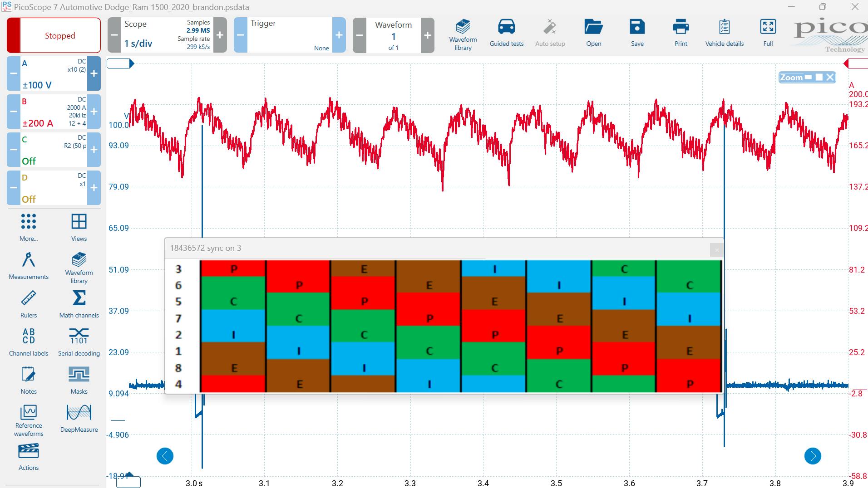868x488 pixels.
Task: Open the Waveform library
Action: (x=463, y=33)
